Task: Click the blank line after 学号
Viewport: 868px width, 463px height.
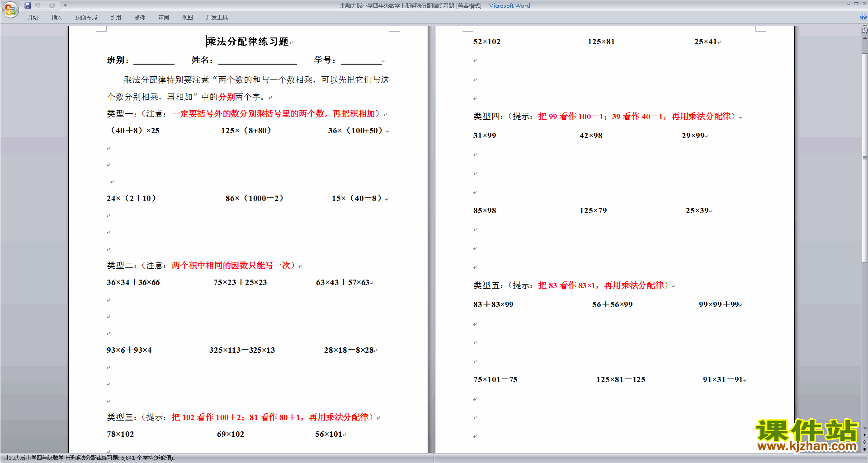Action: click(361, 61)
